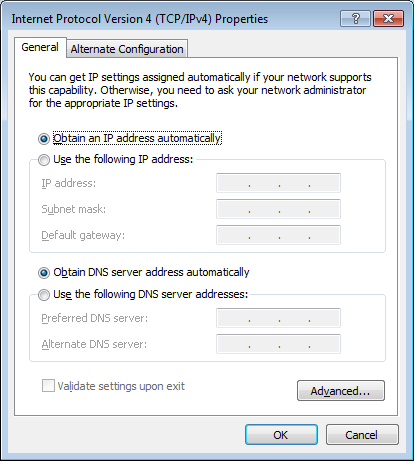The height and width of the screenshot is (461, 418).
Task: Click the Subnet mask input field
Action: coord(278,209)
